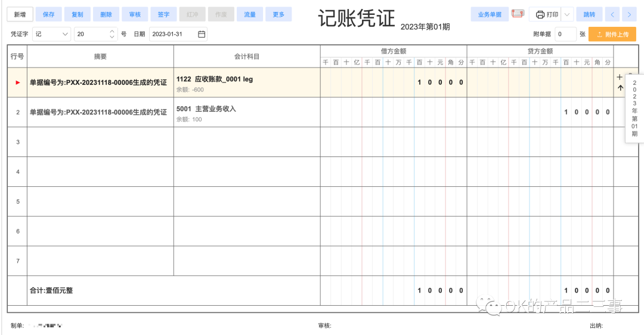Click row number 3 cell
Screen dimensions: 644x335
[18, 142]
